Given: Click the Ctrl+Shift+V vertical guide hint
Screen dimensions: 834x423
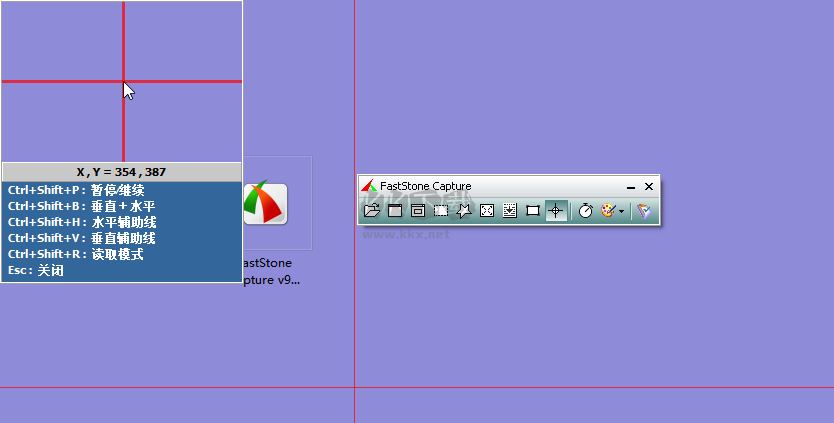Looking at the screenshot, I should tap(81, 238).
